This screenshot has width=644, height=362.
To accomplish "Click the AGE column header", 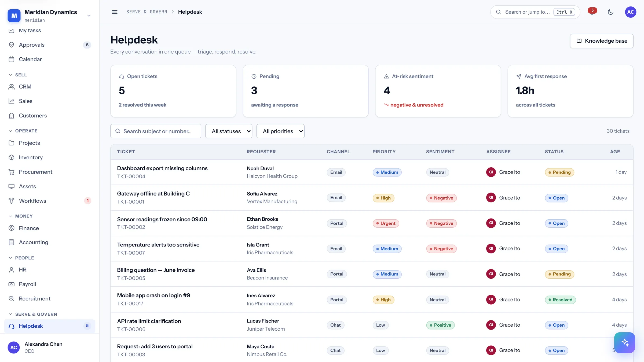I will (615, 152).
